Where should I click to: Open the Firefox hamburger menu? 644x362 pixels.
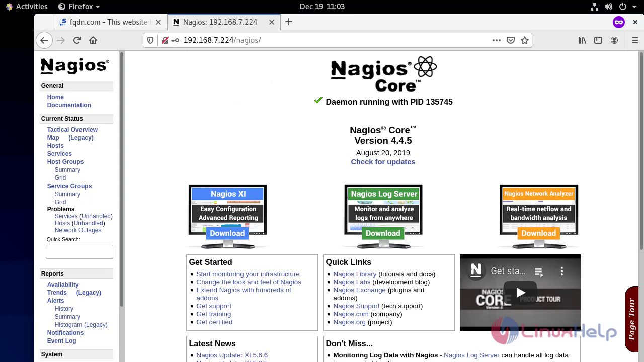coord(634,40)
